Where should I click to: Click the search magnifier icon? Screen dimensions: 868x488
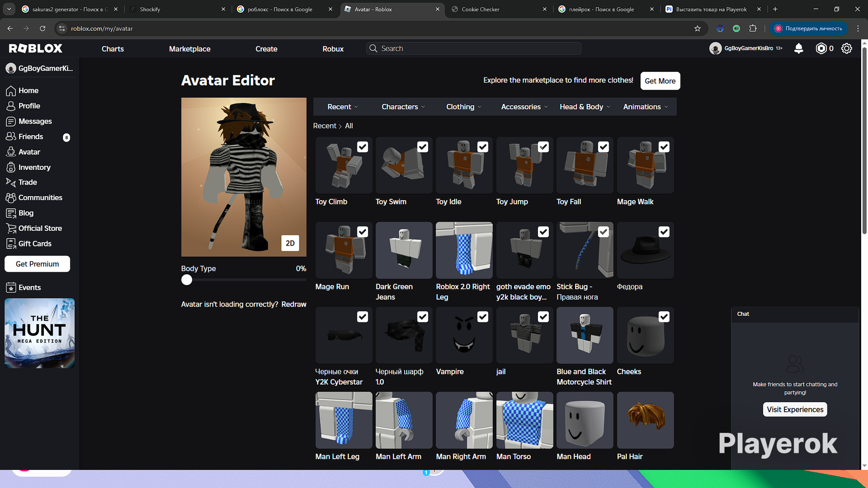373,48
